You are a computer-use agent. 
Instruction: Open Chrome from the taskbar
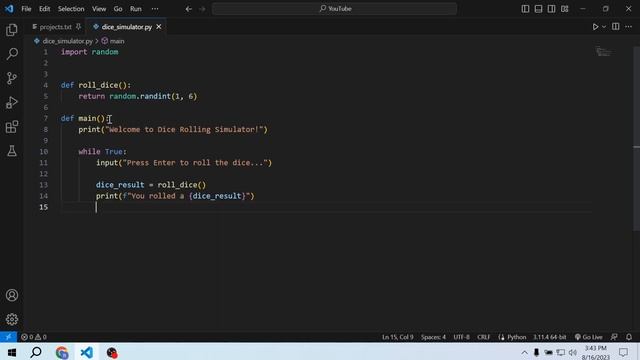[x=62, y=352]
